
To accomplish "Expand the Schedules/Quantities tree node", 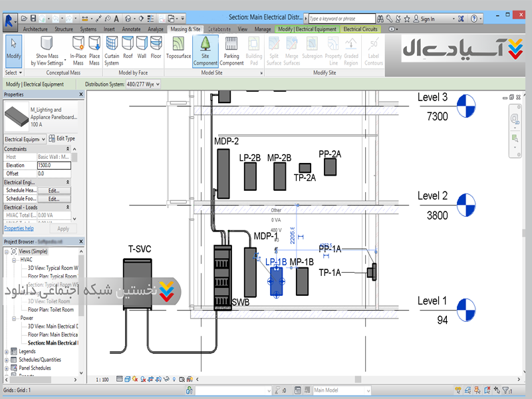I will click(x=7, y=359).
